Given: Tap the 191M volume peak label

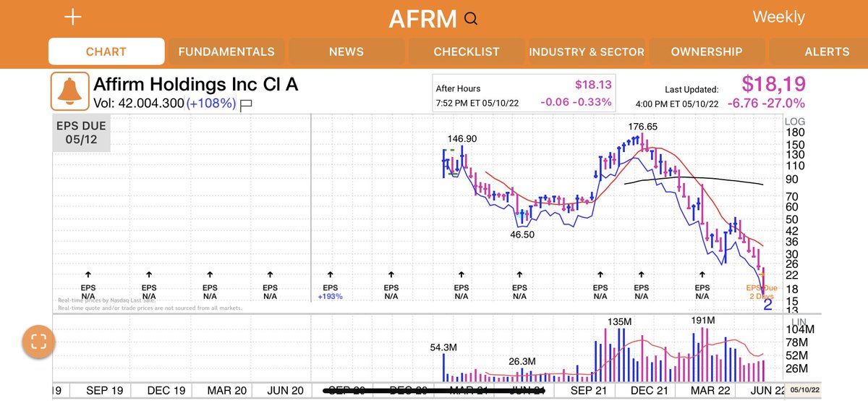Looking at the screenshot, I should click(702, 320).
